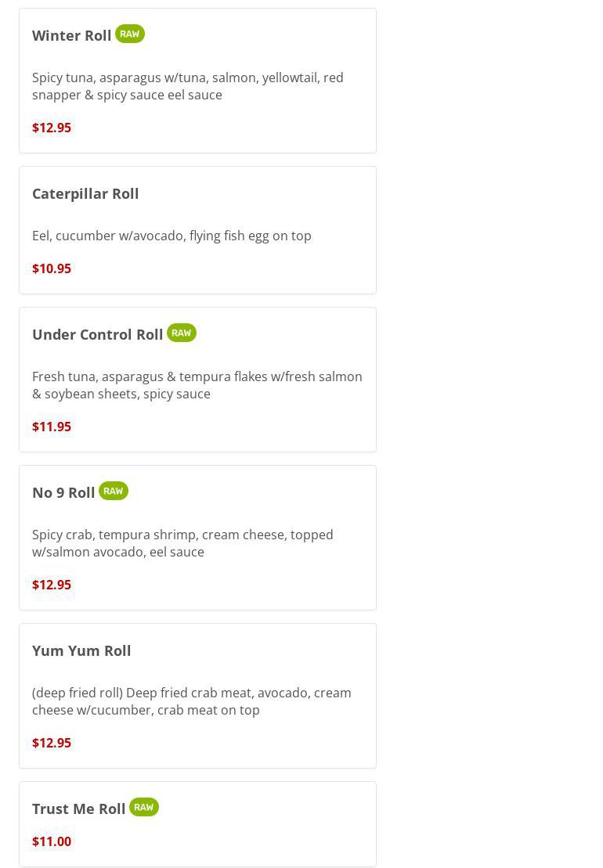Click the Winter Roll spicy tuna description
The width and height of the screenshot is (603, 868).
pos(188,86)
